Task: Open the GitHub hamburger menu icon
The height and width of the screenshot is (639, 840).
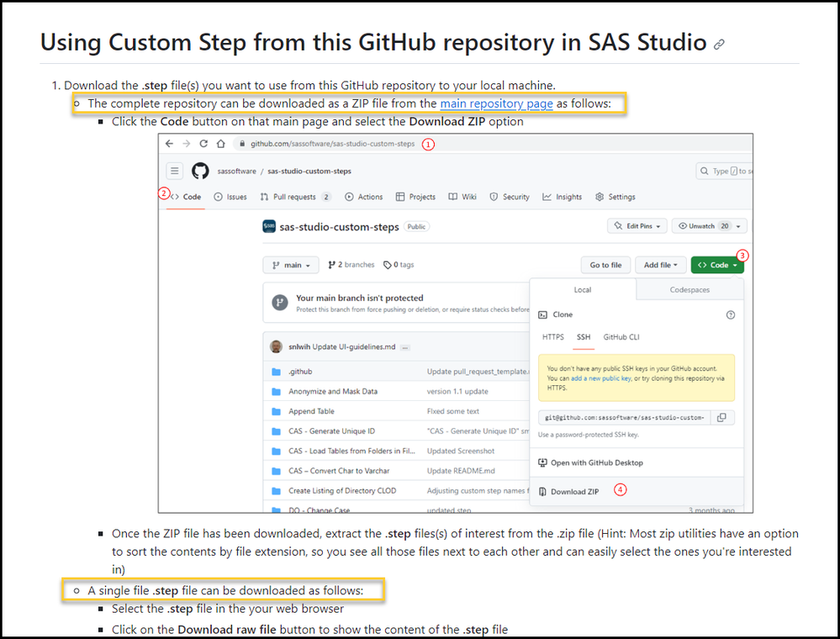Action: click(x=175, y=171)
